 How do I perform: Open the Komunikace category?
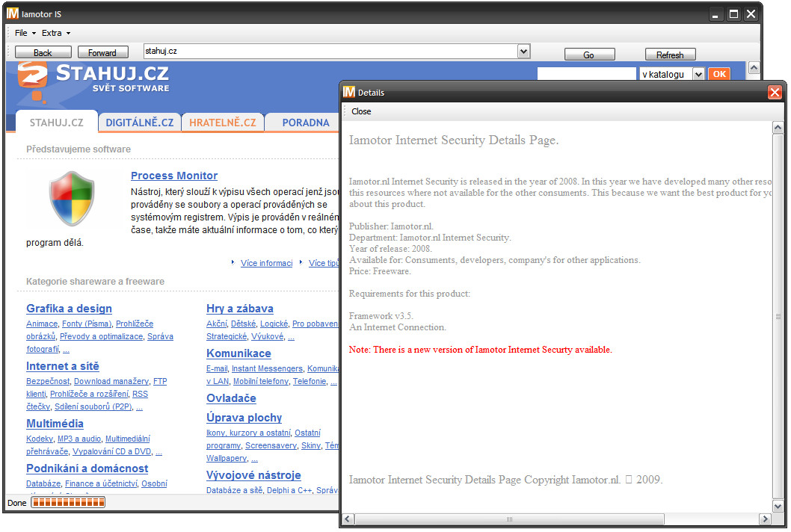click(x=238, y=353)
